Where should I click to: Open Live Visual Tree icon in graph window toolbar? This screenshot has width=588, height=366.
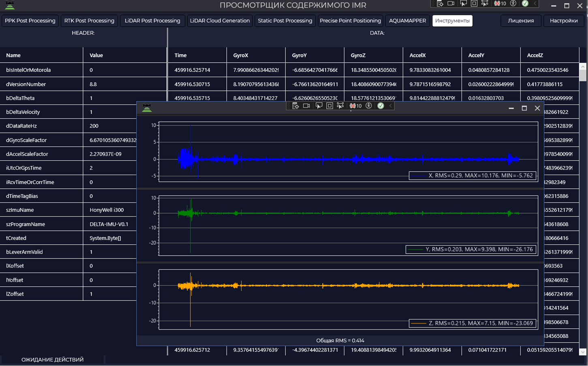(x=295, y=106)
